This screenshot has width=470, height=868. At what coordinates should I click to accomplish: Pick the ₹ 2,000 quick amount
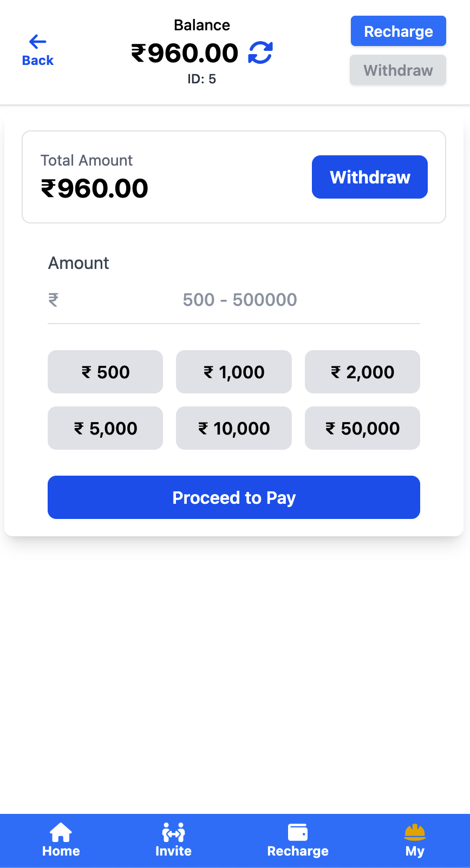(x=362, y=372)
